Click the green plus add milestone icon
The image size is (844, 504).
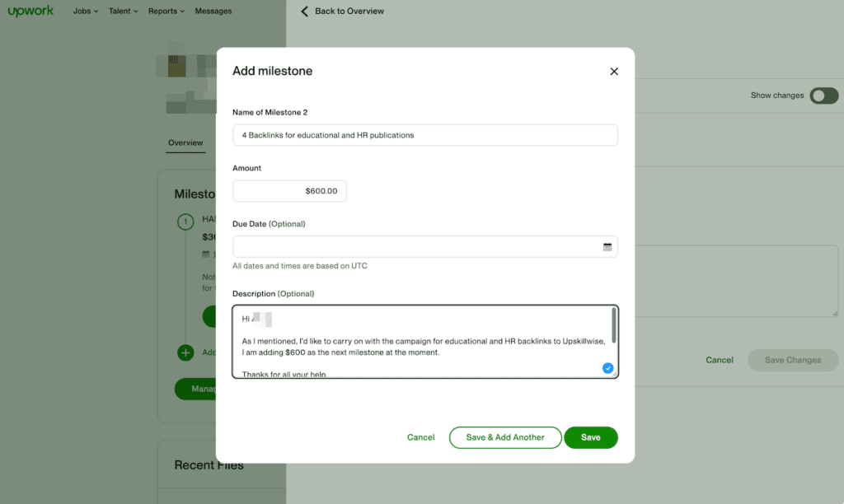pyautogui.click(x=186, y=352)
